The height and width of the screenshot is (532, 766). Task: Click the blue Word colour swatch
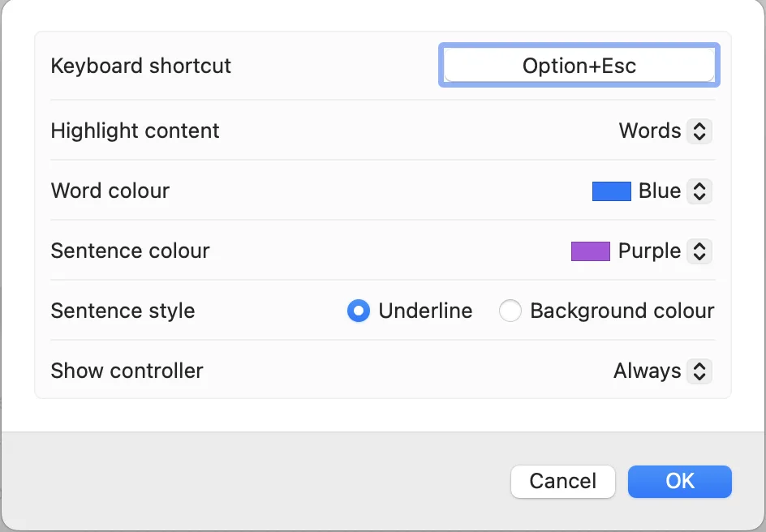click(611, 191)
